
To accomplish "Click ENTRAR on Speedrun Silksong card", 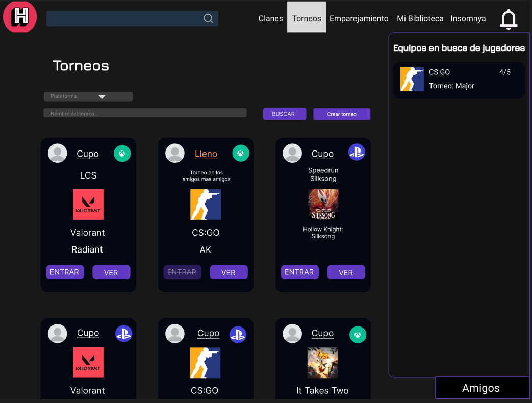I will (299, 272).
